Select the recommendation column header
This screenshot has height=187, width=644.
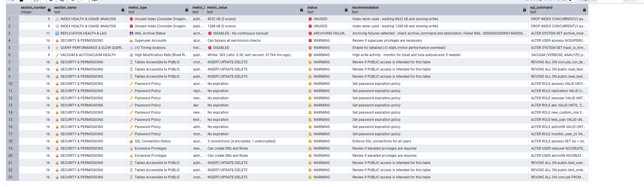coord(439,10)
